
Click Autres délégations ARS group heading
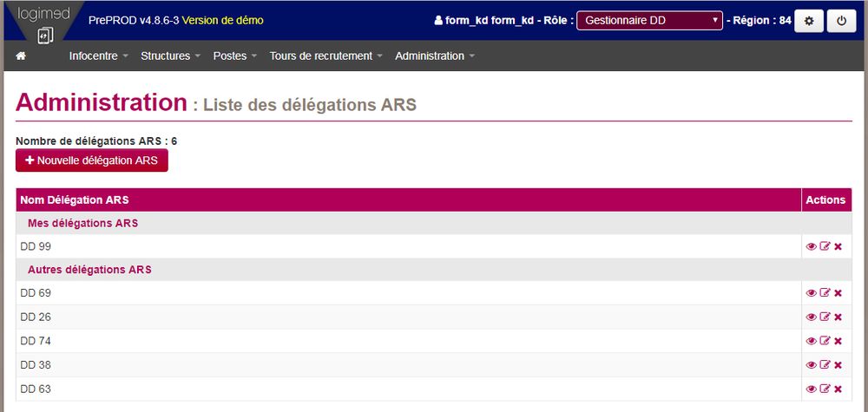89,270
